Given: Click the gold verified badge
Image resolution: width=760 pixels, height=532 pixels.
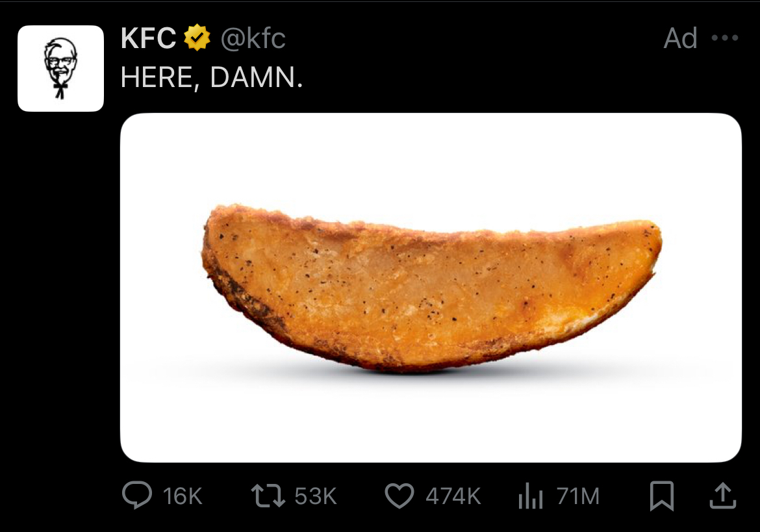Looking at the screenshot, I should pos(197,39).
